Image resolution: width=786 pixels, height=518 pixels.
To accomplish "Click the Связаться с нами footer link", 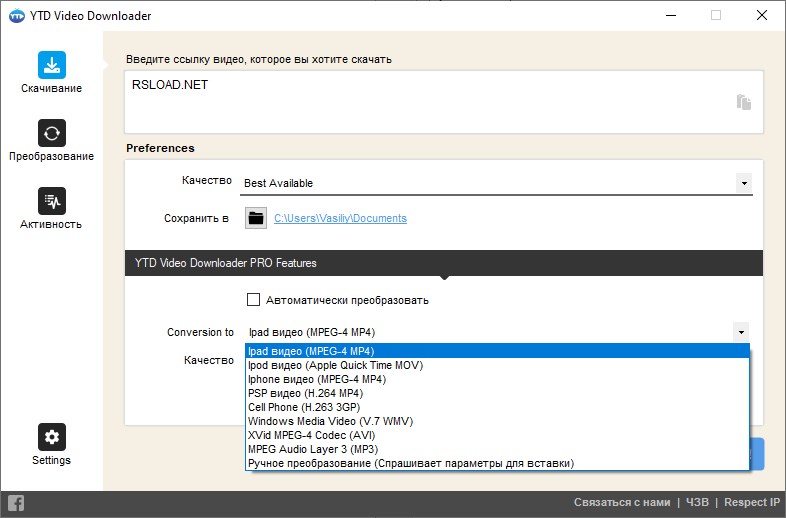I will pos(621,503).
